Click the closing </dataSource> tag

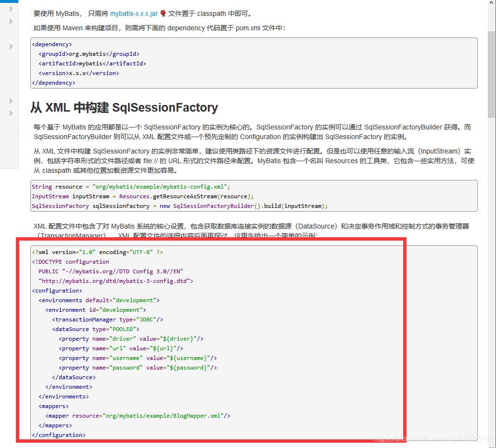click(x=74, y=377)
